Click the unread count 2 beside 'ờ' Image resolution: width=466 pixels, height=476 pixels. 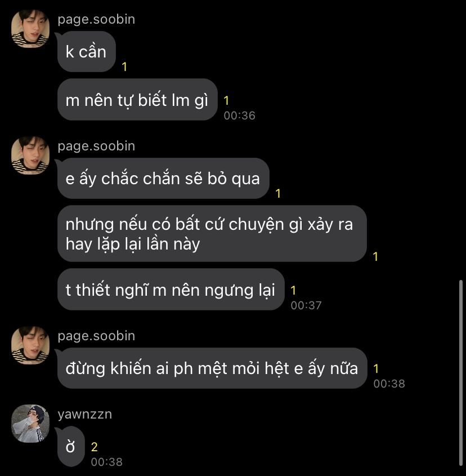click(x=95, y=447)
